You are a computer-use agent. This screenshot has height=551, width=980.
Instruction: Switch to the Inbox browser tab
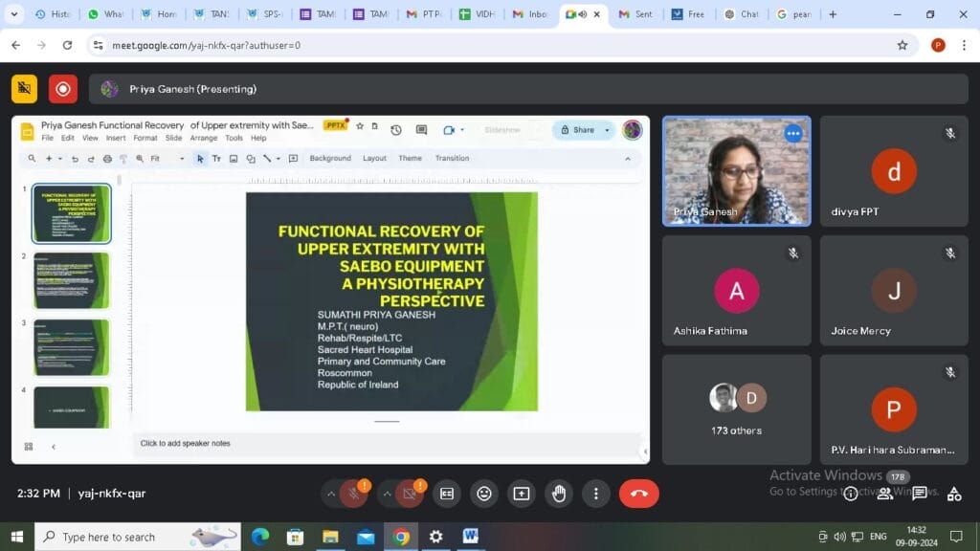531,14
